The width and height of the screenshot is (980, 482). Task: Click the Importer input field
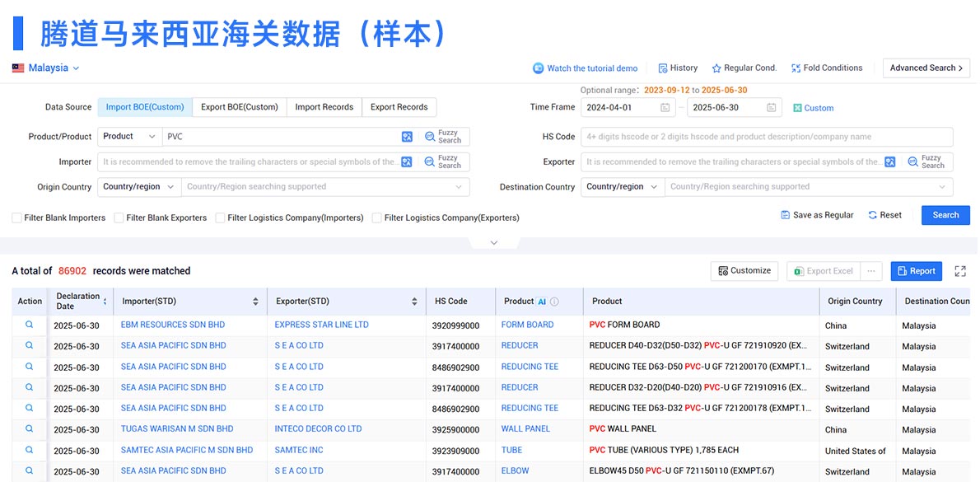coord(249,162)
